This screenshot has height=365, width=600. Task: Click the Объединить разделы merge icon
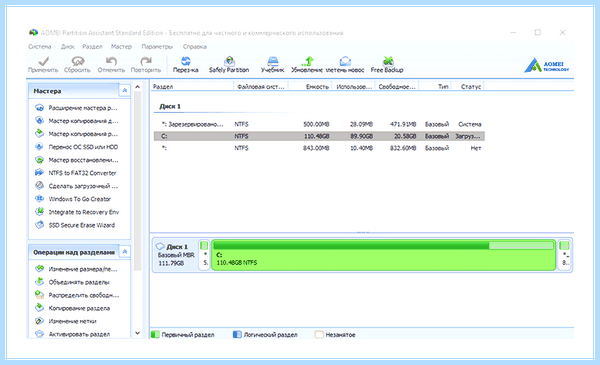pos(39,282)
